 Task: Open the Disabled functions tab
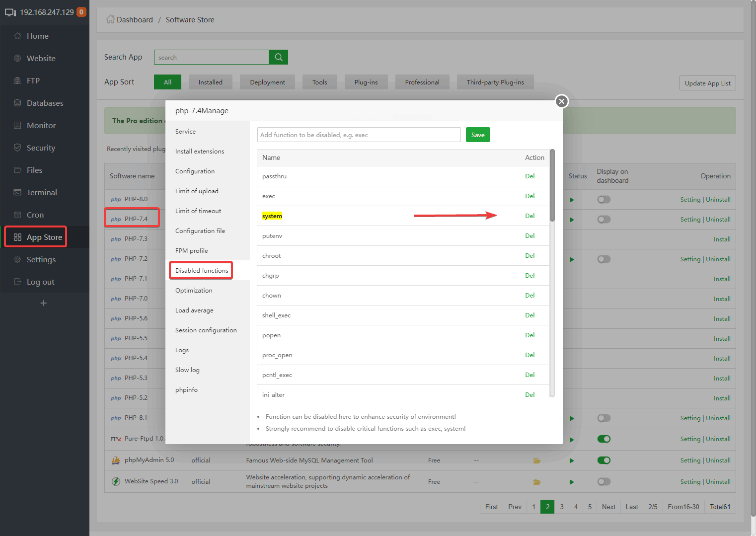coord(202,271)
